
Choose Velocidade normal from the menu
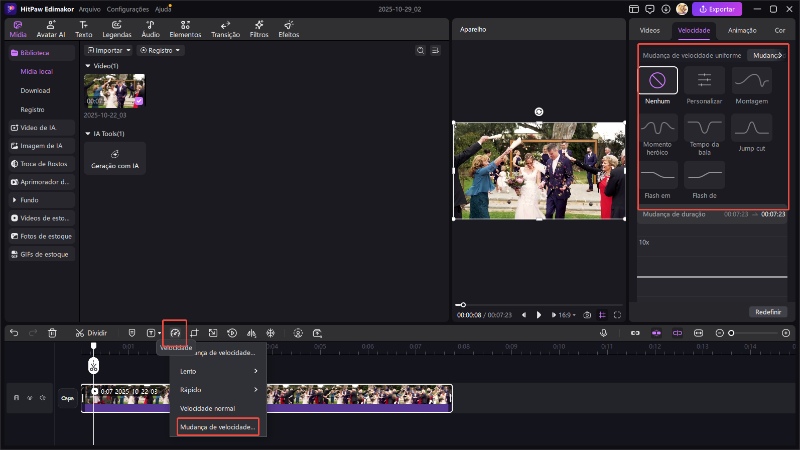coord(210,408)
